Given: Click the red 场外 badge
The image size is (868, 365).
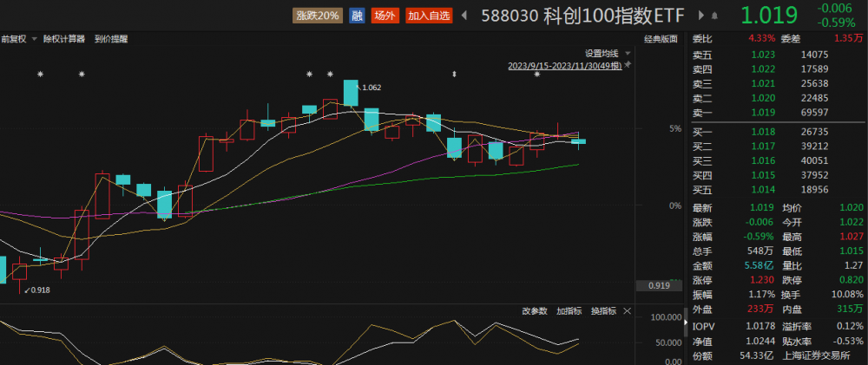Looking at the screenshot, I should [384, 16].
